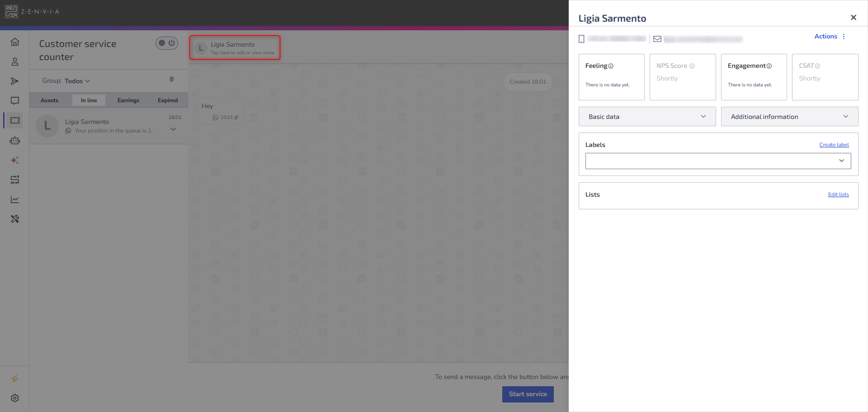
Task: Expand the Basic data section
Action: point(647,117)
